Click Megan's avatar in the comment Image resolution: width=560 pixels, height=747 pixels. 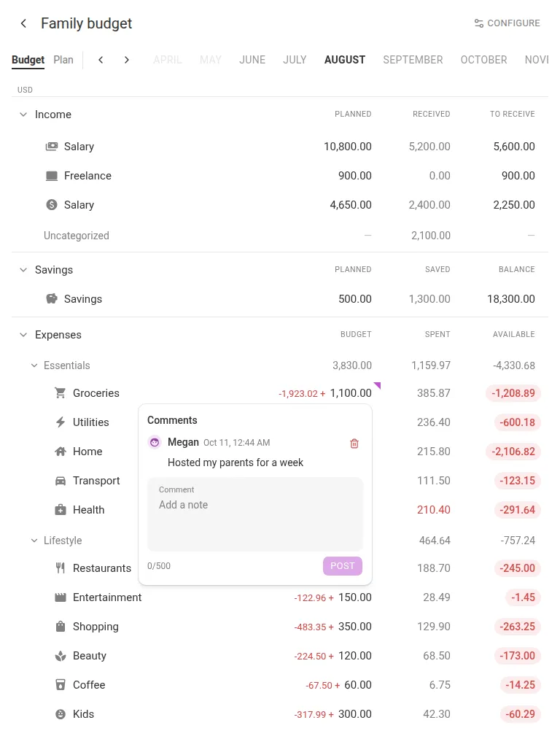[x=155, y=443]
